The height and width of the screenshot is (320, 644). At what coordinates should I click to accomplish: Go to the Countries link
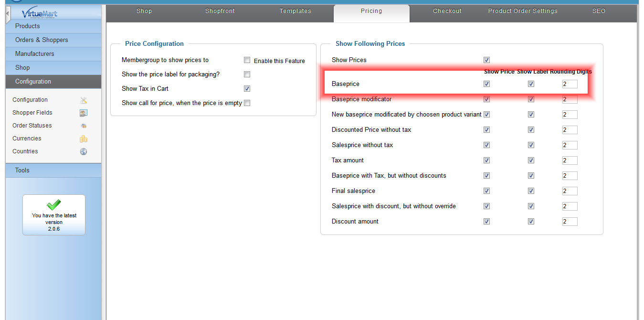tap(25, 151)
